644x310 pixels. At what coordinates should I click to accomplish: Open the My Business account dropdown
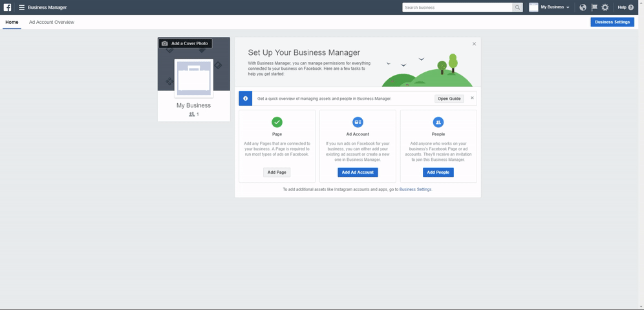[x=555, y=7]
